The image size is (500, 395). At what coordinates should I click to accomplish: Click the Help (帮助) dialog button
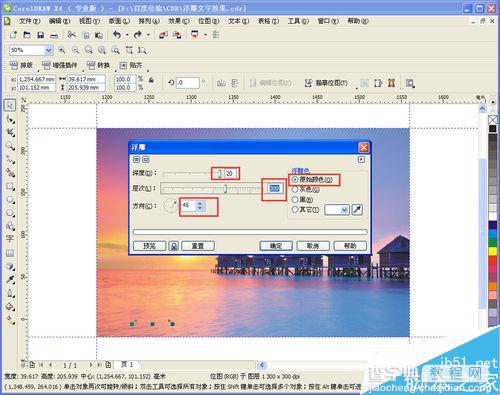[350, 246]
